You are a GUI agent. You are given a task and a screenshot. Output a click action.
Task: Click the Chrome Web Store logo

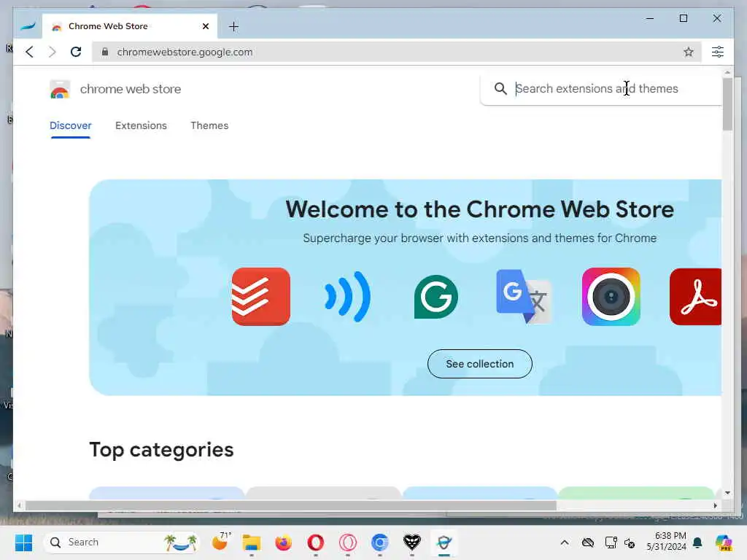[x=60, y=89]
